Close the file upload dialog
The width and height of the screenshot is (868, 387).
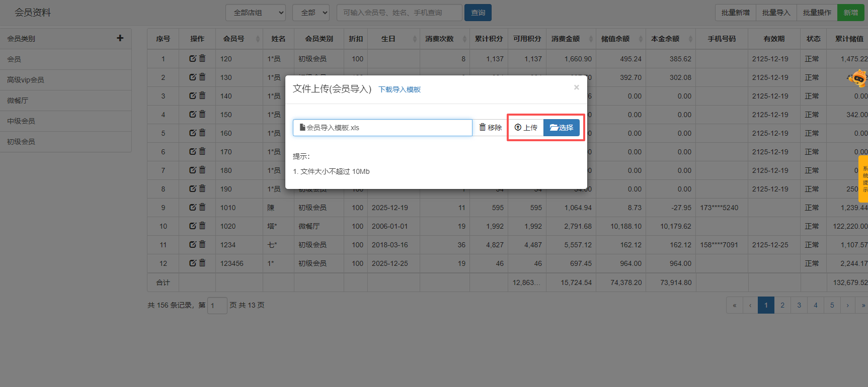577,87
